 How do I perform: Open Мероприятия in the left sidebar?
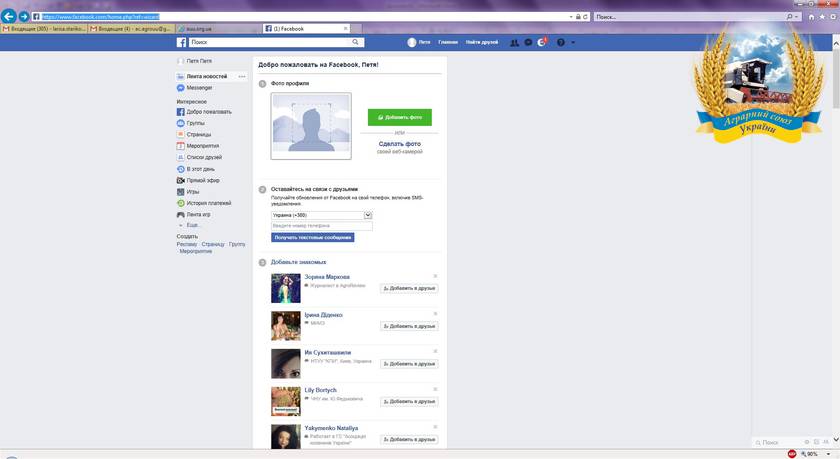tap(198, 146)
